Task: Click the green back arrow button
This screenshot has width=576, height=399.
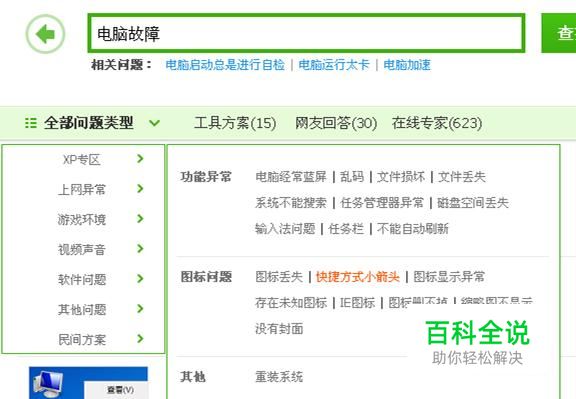Action: [x=45, y=34]
